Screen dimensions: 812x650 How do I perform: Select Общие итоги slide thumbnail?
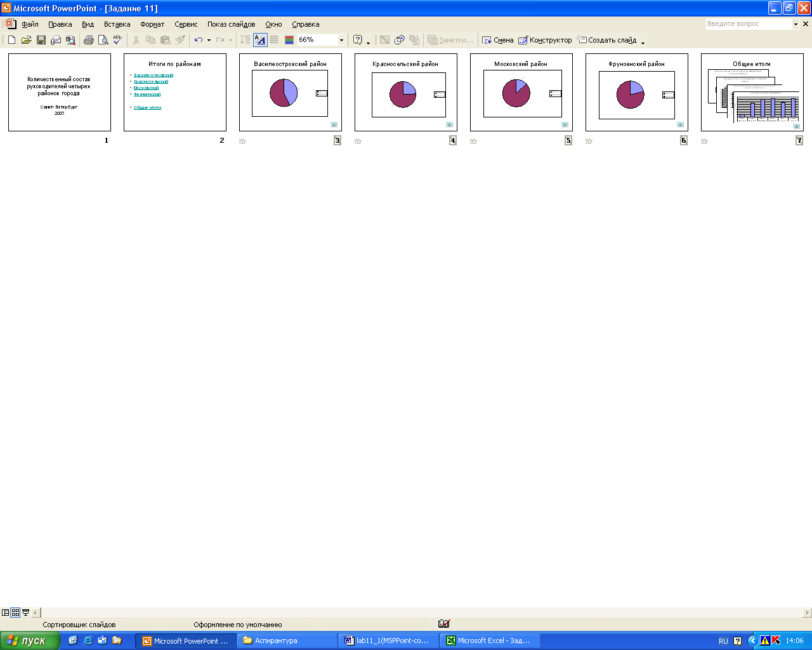coord(752,92)
